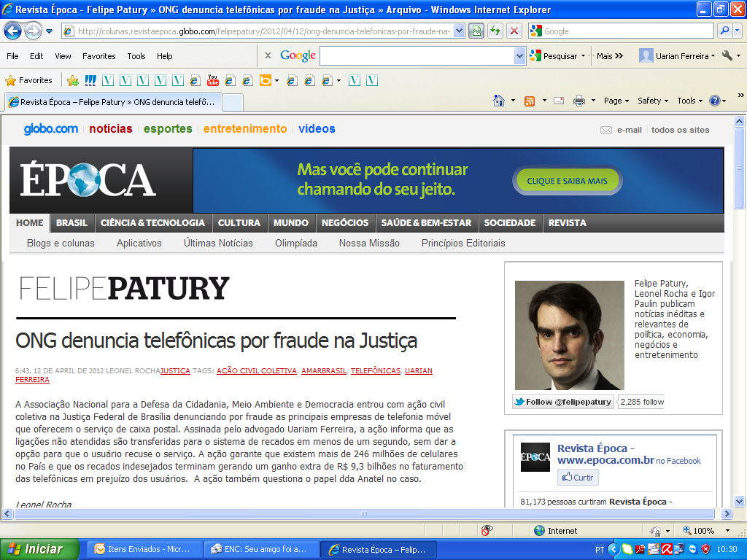Expand the Google Toolbar search history dropdown
747x560 pixels.
pyautogui.click(x=519, y=56)
